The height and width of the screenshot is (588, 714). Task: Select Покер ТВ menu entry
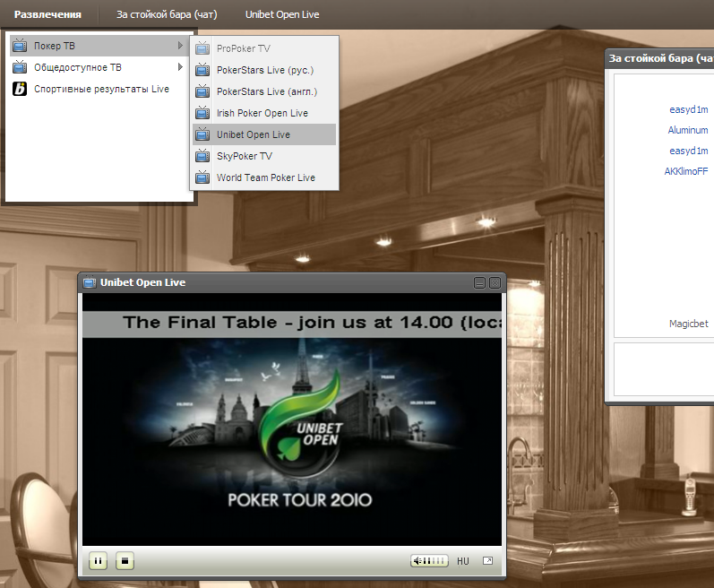[99, 46]
